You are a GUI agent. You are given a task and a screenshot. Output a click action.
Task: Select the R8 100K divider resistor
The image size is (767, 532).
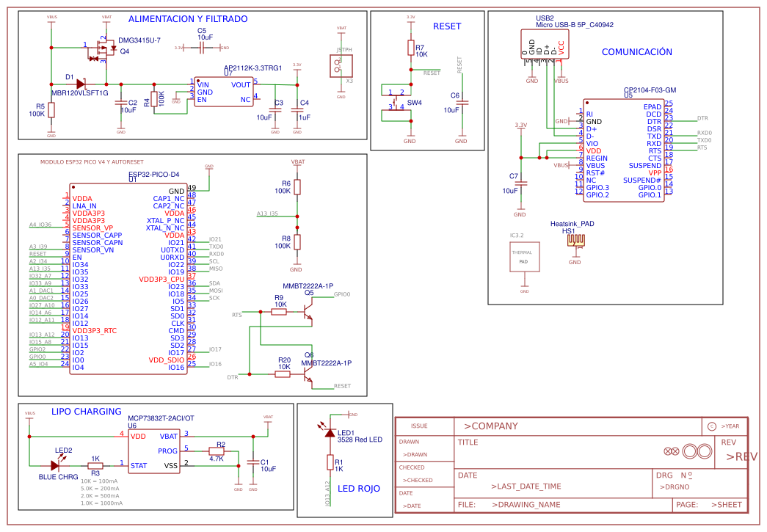pyautogui.click(x=297, y=242)
